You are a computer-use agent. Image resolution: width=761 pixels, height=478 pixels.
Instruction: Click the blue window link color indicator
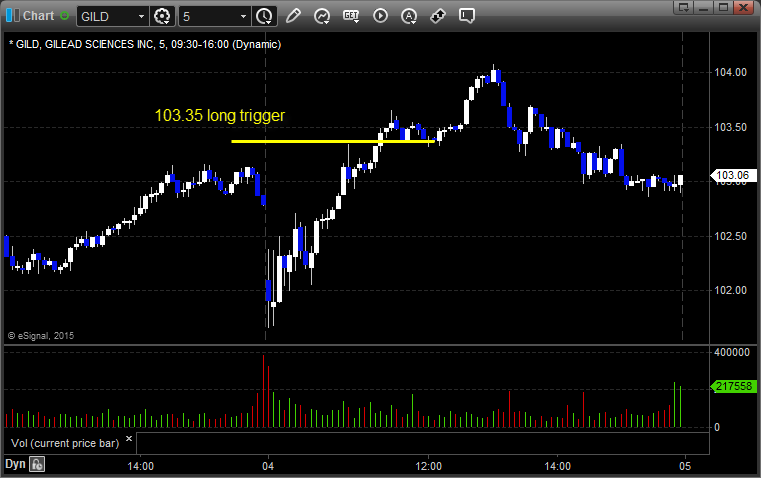[13, 16]
